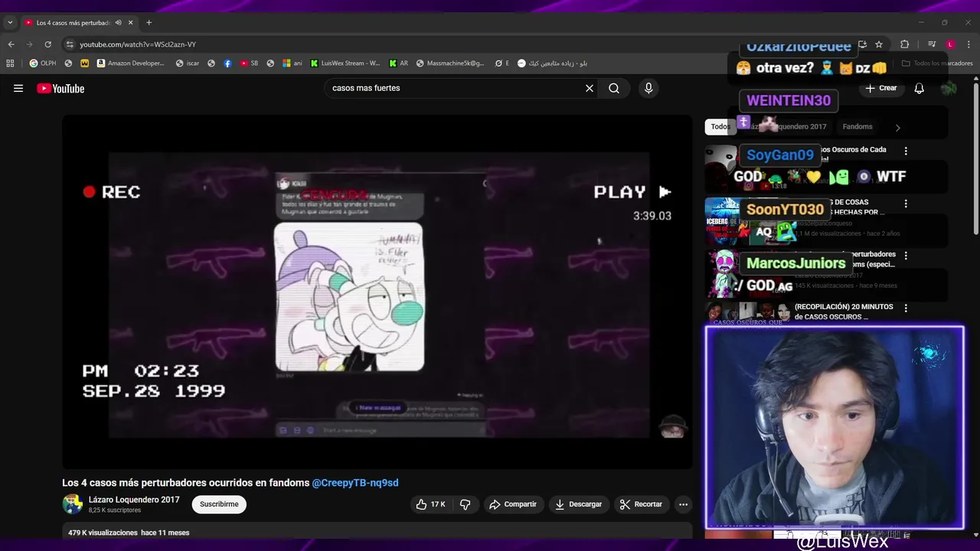Click the Crear create button

(x=880, y=88)
